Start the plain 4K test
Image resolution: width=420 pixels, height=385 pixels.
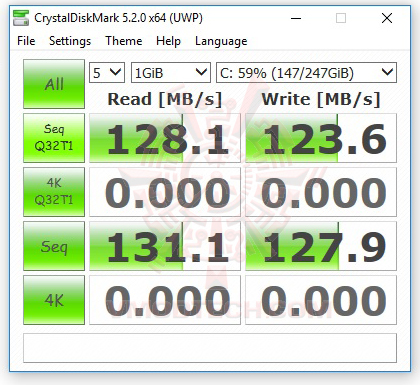[54, 300]
